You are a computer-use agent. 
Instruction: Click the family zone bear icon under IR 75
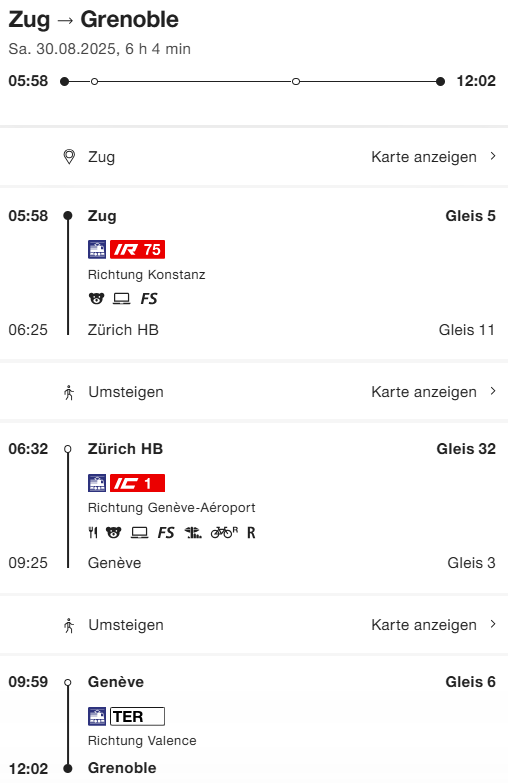96,299
